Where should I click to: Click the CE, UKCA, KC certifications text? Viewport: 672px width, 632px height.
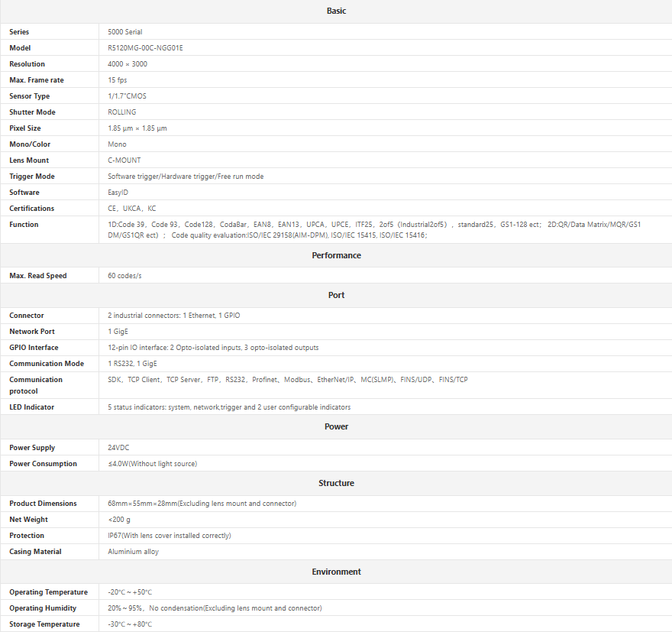tap(132, 209)
